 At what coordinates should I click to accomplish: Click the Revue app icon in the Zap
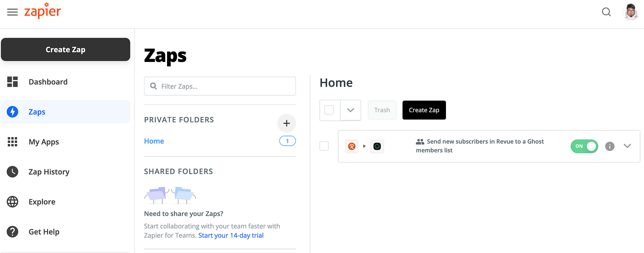352,146
